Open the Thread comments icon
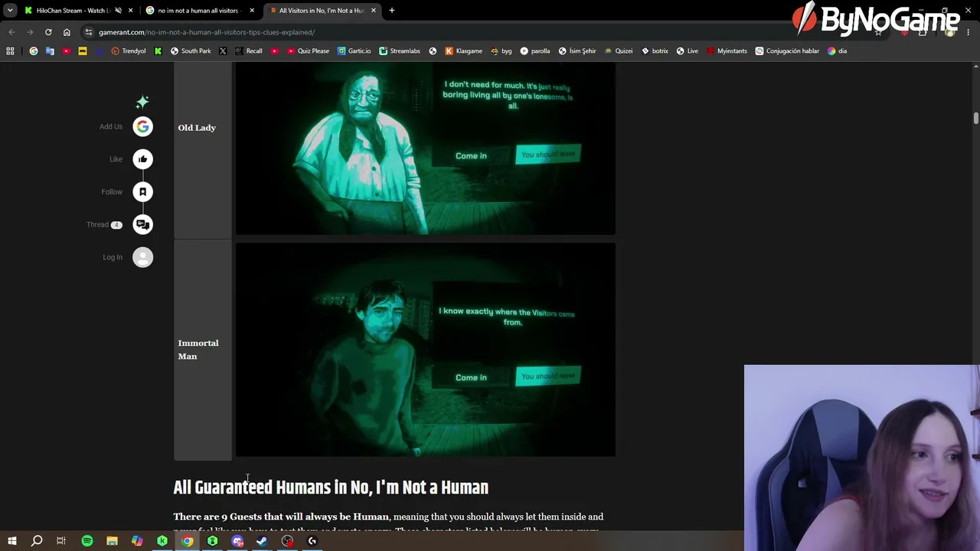This screenshot has height=551, width=980. [x=142, y=224]
